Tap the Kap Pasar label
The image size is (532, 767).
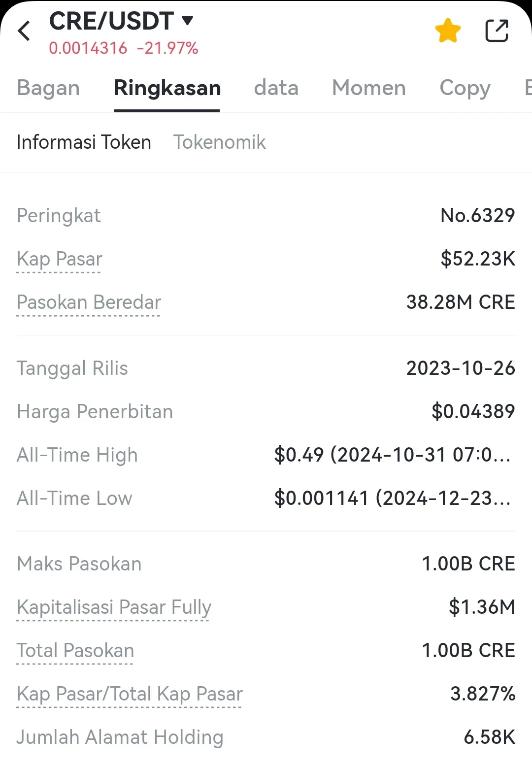coord(60,259)
